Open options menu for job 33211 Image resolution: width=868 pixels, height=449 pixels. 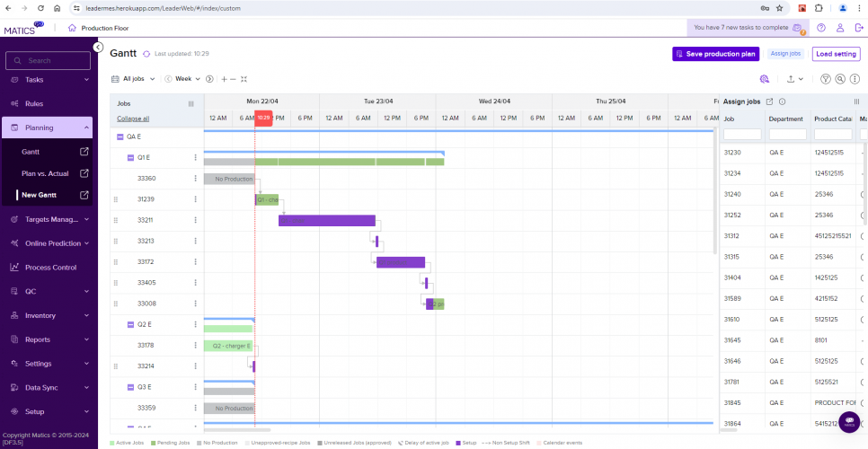tap(195, 220)
